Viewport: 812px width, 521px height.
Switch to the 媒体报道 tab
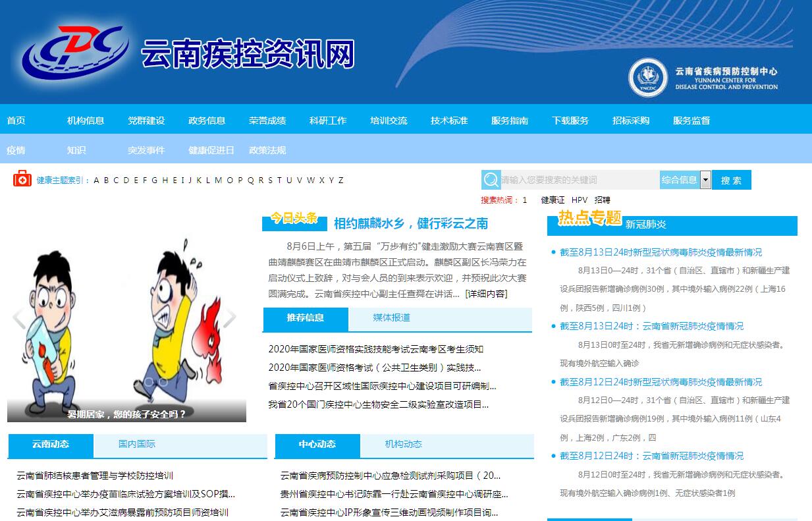pyautogui.click(x=392, y=318)
